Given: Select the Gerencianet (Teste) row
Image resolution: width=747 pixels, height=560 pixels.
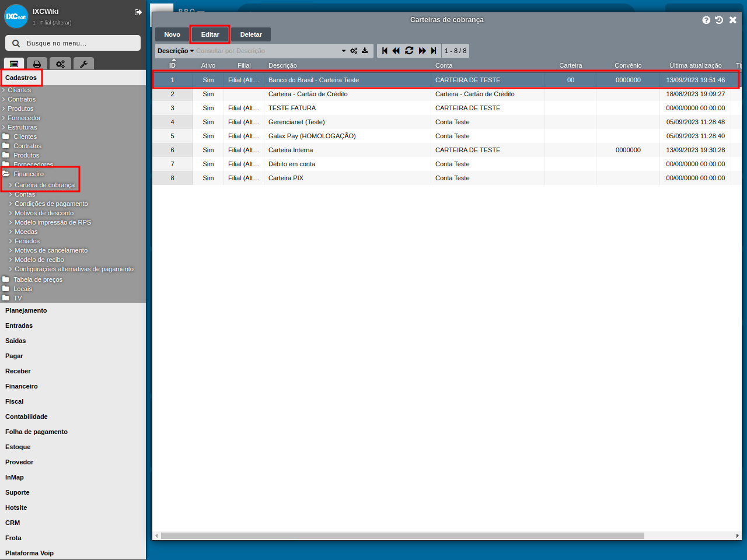Looking at the screenshot, I should point(446,122).
